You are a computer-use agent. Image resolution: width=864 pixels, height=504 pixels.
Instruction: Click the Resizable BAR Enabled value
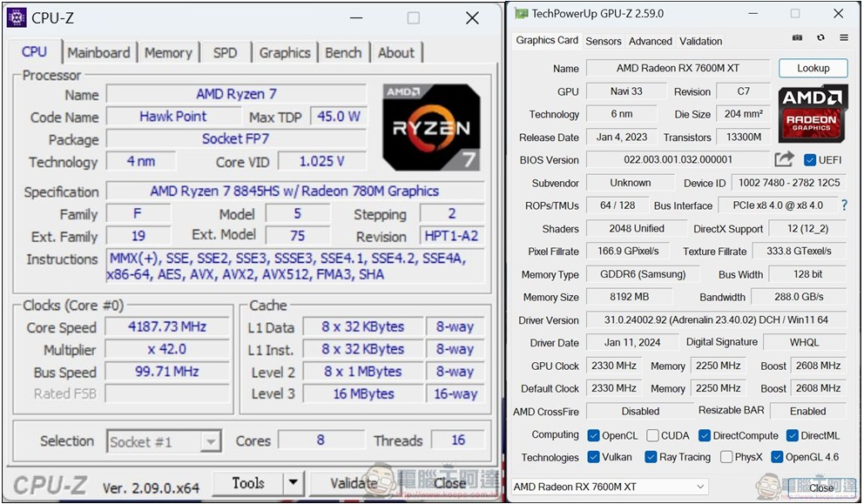click(807, 411)
